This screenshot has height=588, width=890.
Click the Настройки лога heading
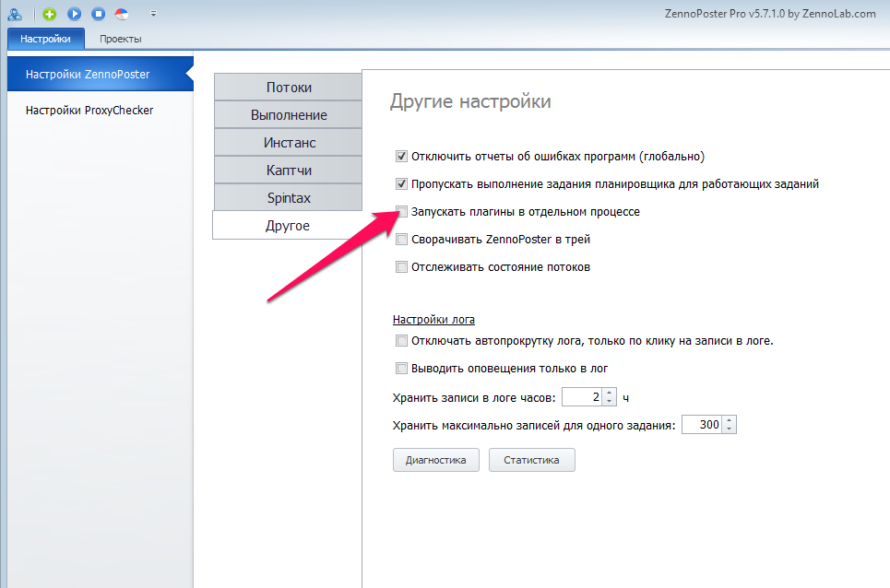click(x=433, y=320)
